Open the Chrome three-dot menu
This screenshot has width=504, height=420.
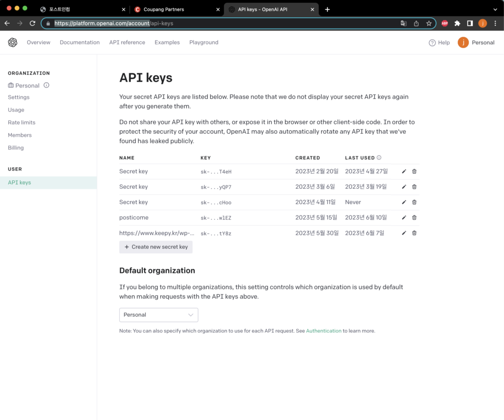495,24
